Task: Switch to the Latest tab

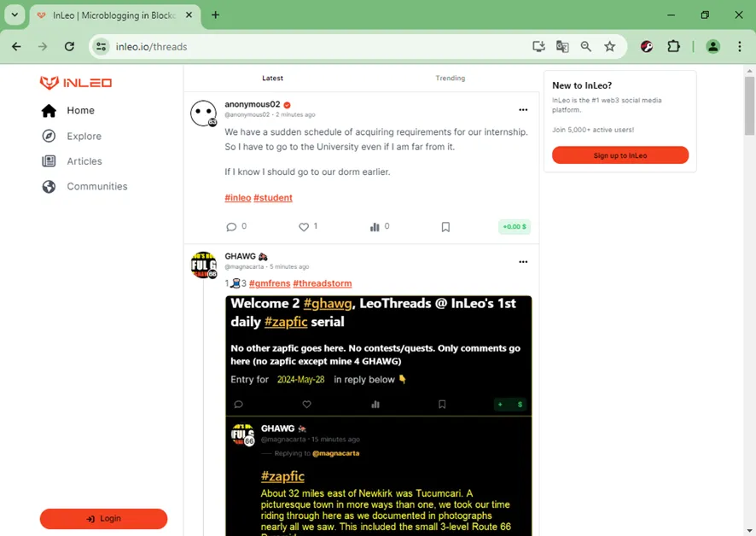Action: [272, 79]
